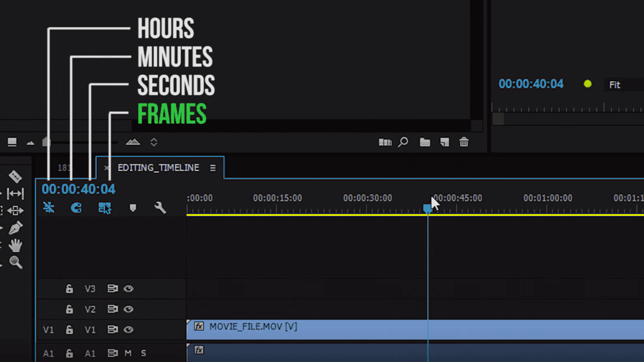Toggle sync lock for track V3
The height and width of the screenshot is (362, 644).
tap(112, 289)
